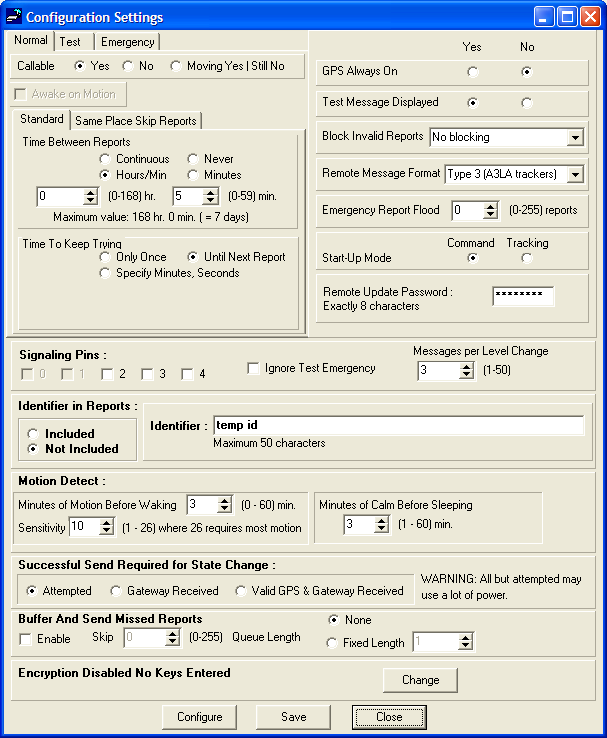Click the Remote Update Password field
Image resolution: width=607 pixels, height=738 pixels.
[523, 297]
